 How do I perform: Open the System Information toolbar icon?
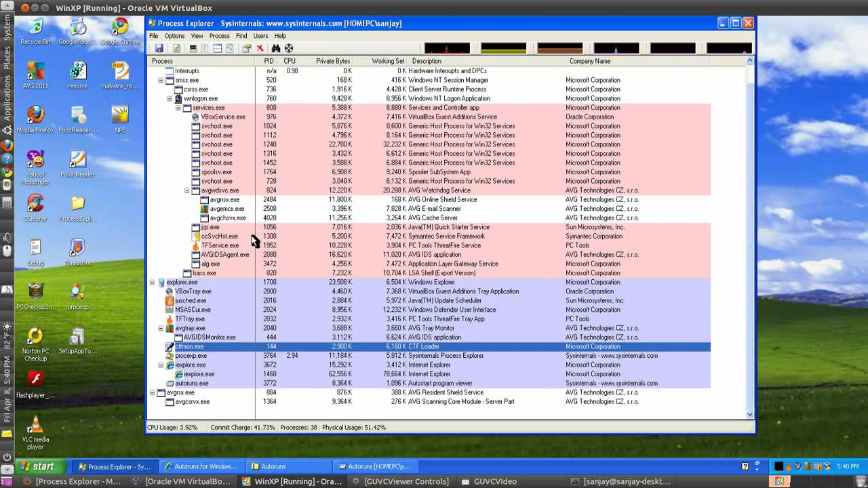point(193,48)
